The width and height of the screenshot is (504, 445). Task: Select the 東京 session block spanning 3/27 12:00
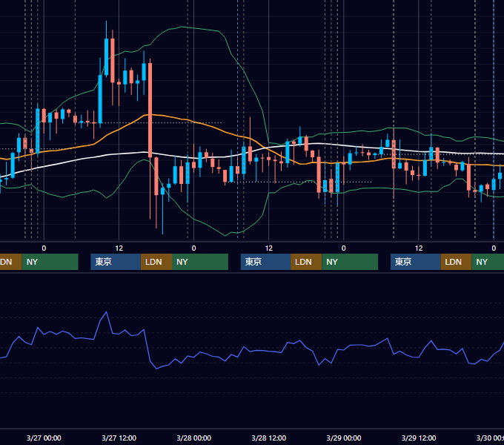[116, 262]
